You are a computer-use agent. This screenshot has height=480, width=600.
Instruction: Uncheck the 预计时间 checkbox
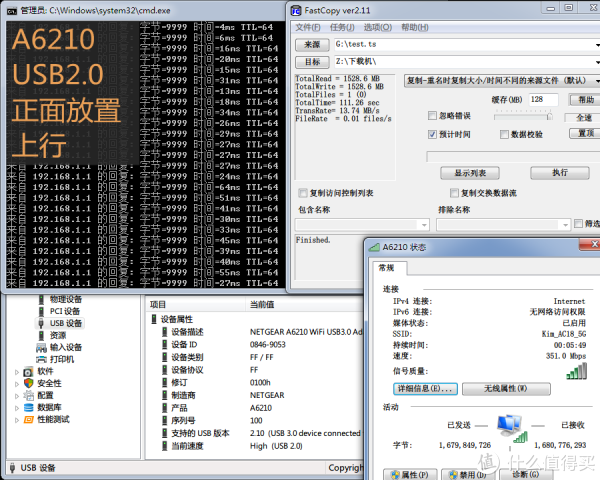[x=432, y=134]
